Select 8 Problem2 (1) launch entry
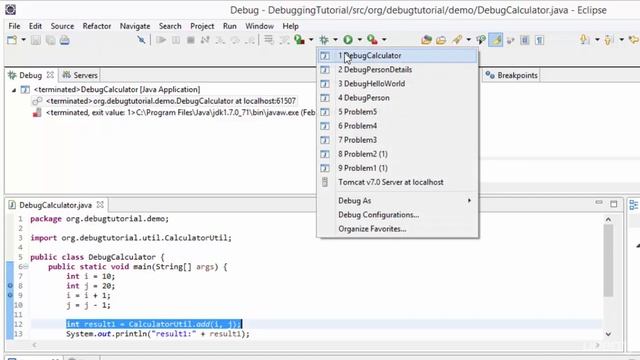640x360 pixels. pos(398,154)
